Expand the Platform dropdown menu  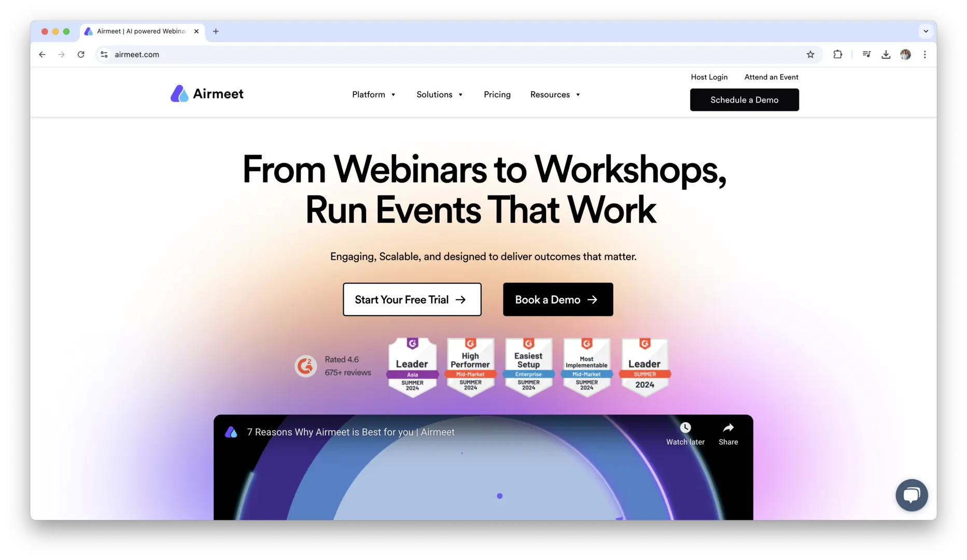[374, 94]
